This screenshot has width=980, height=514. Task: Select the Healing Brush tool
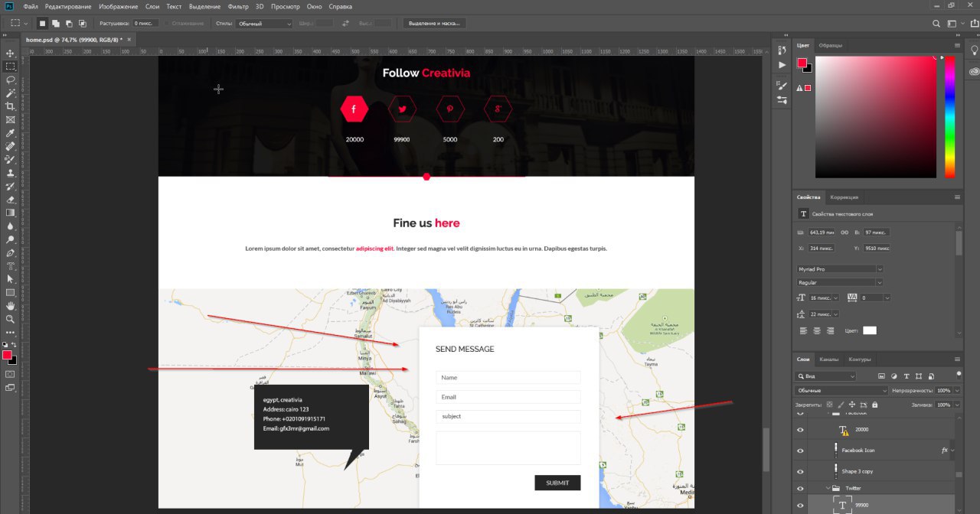tap(10, 146)
